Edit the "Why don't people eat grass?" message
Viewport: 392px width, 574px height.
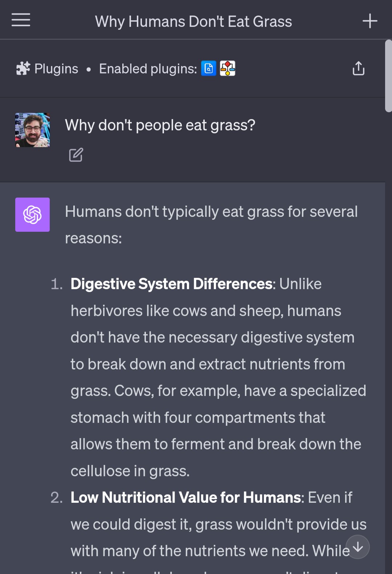76,155
